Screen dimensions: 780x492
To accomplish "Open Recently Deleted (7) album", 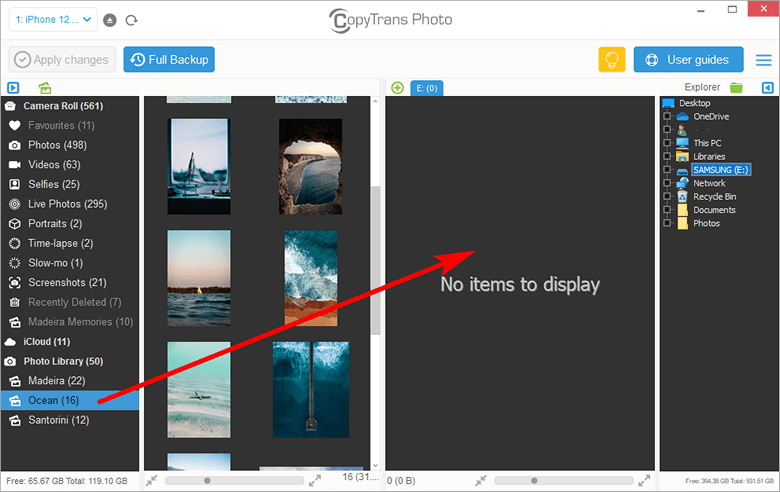I will click(x=70, y=302).
